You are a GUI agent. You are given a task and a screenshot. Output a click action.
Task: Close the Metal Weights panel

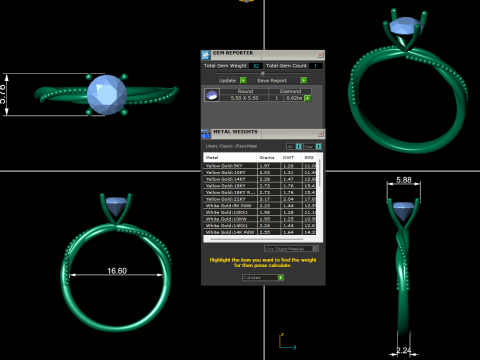320,133
